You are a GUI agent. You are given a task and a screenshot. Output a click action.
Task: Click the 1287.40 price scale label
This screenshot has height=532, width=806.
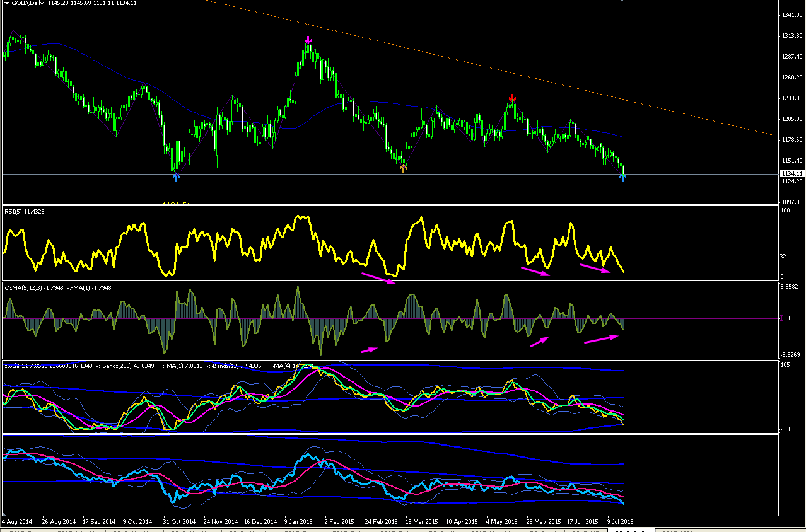(x=791, y=57)
